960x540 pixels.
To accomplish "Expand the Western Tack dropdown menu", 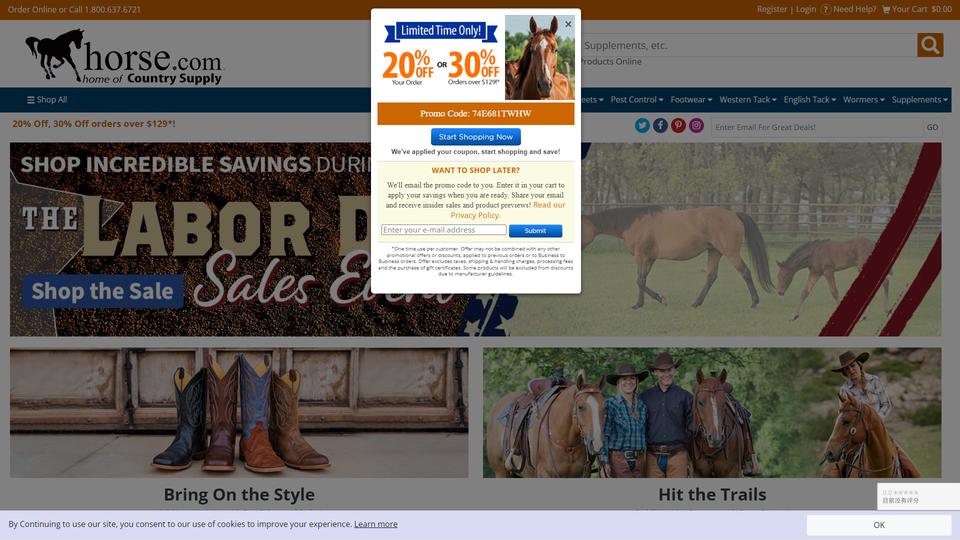I will click(748, 100).
